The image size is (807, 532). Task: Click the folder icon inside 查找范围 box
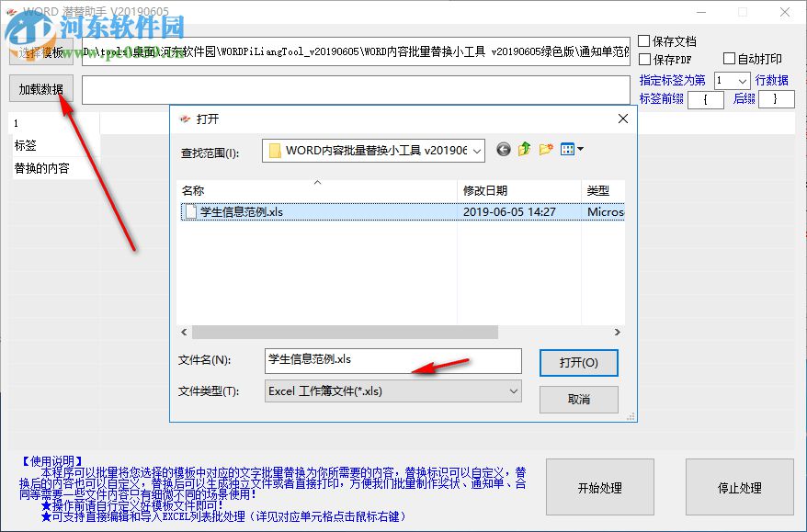278,149
